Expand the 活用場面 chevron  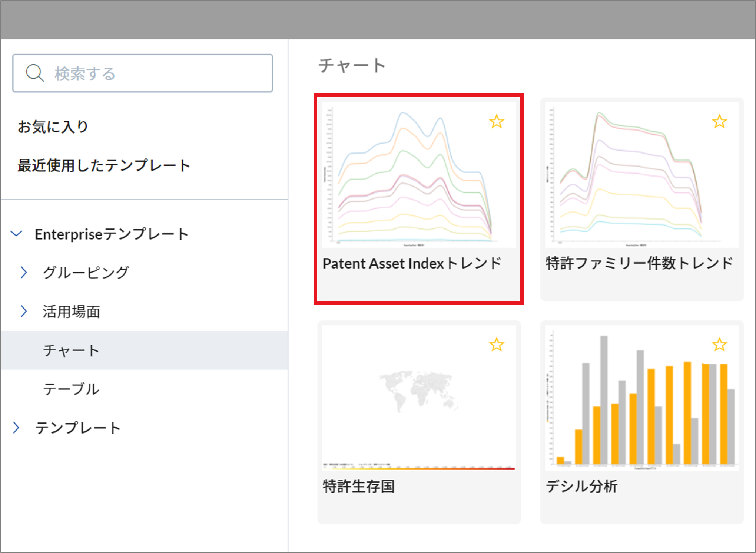[x=24, y=311]
